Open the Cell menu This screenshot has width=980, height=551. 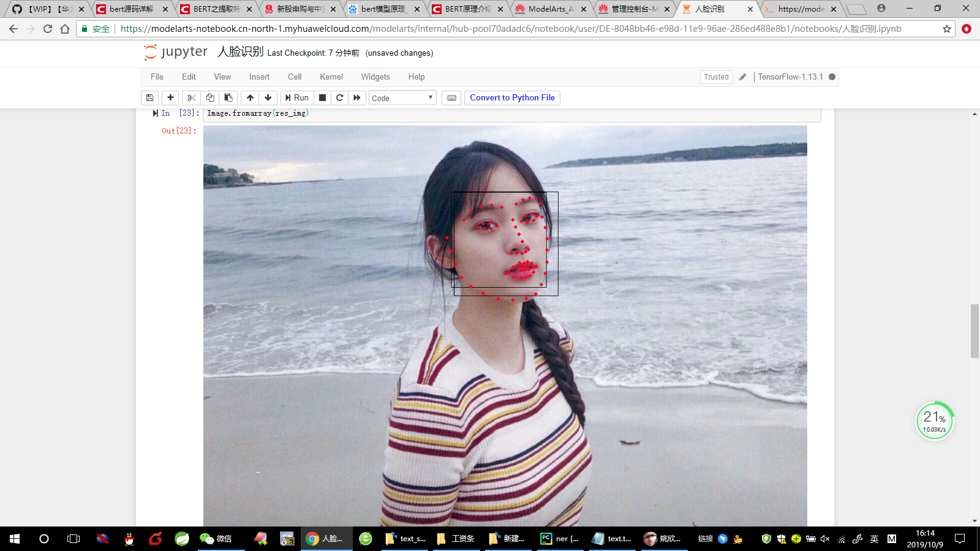pos(295,77)
